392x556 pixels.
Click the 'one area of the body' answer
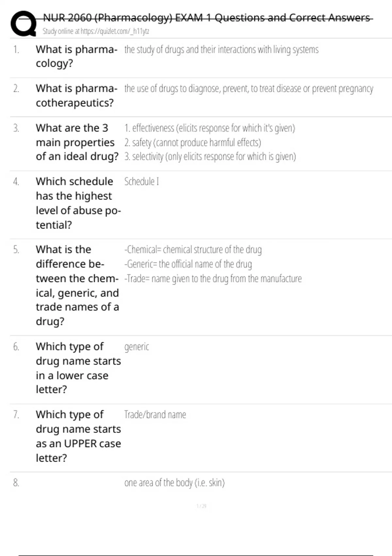coord(174,483)
